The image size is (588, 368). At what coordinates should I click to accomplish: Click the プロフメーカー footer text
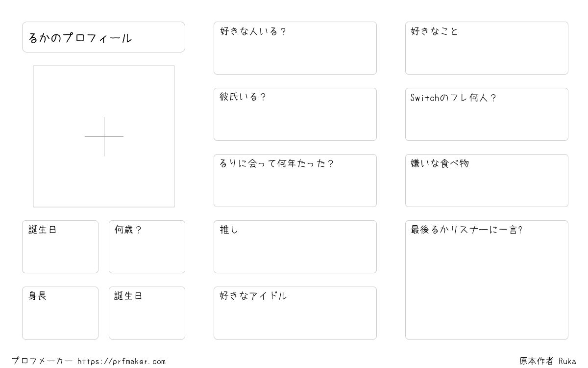(x=42, y=361)
